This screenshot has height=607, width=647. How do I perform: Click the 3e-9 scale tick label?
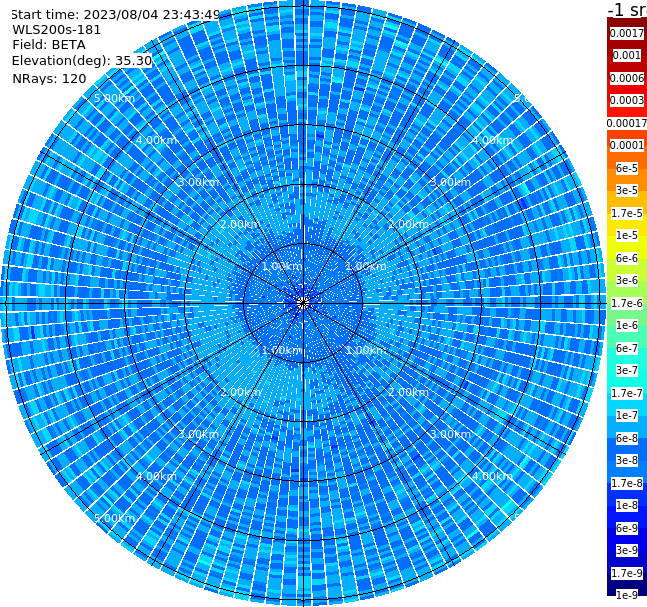coord(627,550)
